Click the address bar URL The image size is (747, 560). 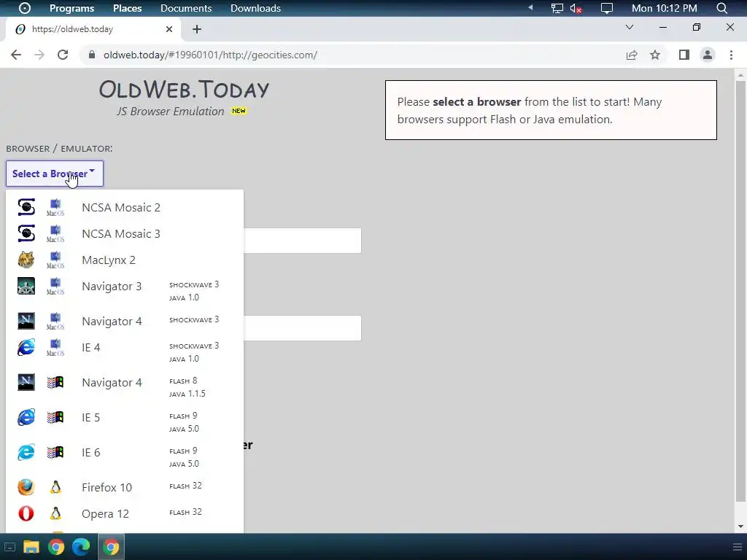(210, 55)
